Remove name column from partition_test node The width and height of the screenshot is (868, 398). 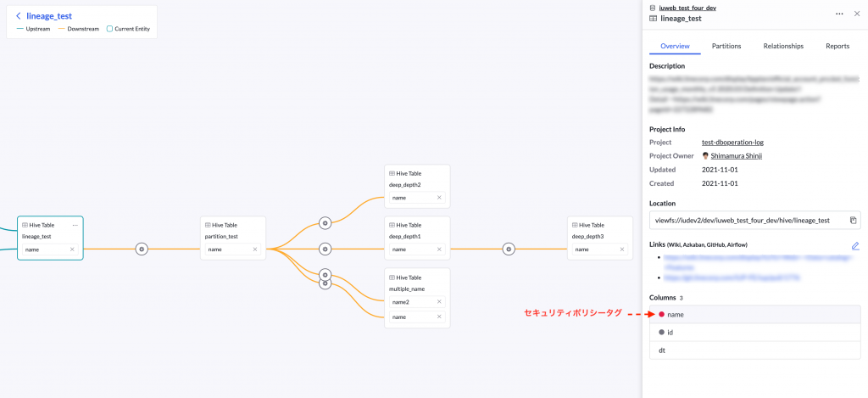pos(254,249)
